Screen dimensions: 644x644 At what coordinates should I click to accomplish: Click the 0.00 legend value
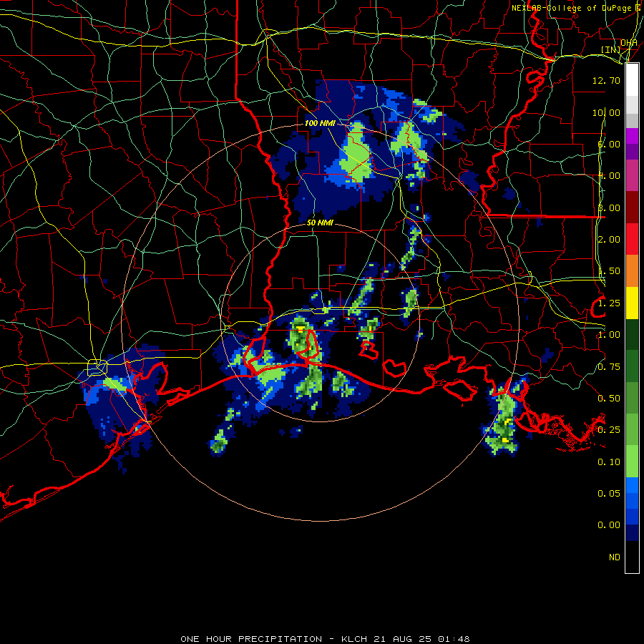[x=609, y=525]
